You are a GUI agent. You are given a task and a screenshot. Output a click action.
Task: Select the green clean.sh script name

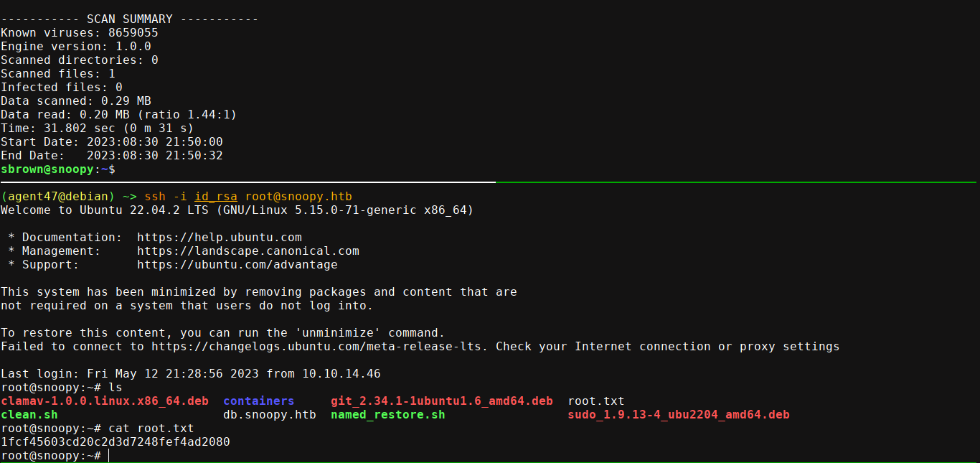[x=29, y=415]
